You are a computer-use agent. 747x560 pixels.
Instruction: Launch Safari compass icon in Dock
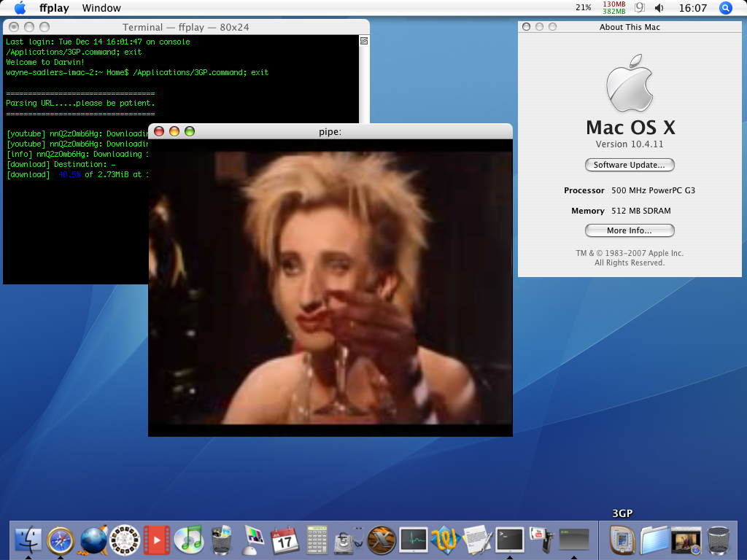click(61, 540)
